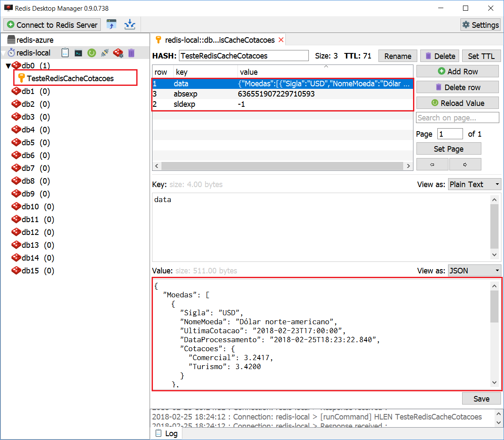
Task: Open the Key View as dropdown
Action: click(x=474, y=184)
